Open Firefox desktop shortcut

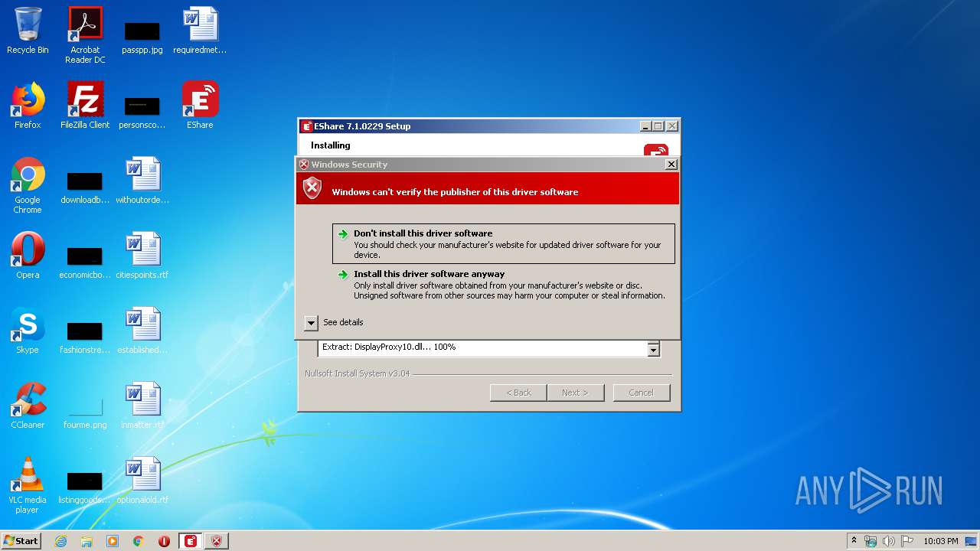[x=28, y=106]
